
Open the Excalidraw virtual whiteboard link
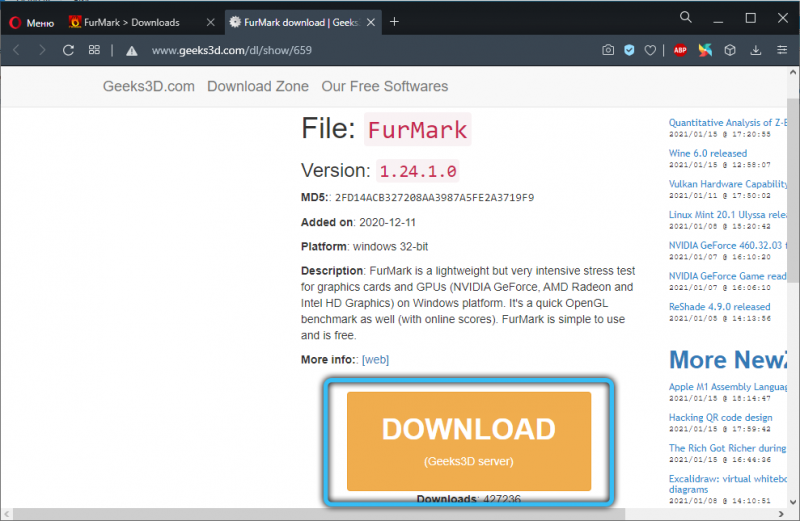pos(728,484)
